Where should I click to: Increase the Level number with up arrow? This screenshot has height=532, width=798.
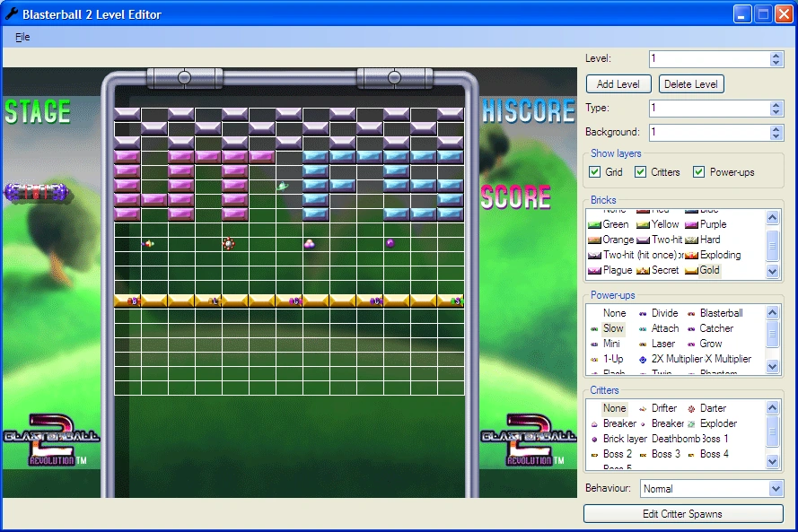click(776, 56)
